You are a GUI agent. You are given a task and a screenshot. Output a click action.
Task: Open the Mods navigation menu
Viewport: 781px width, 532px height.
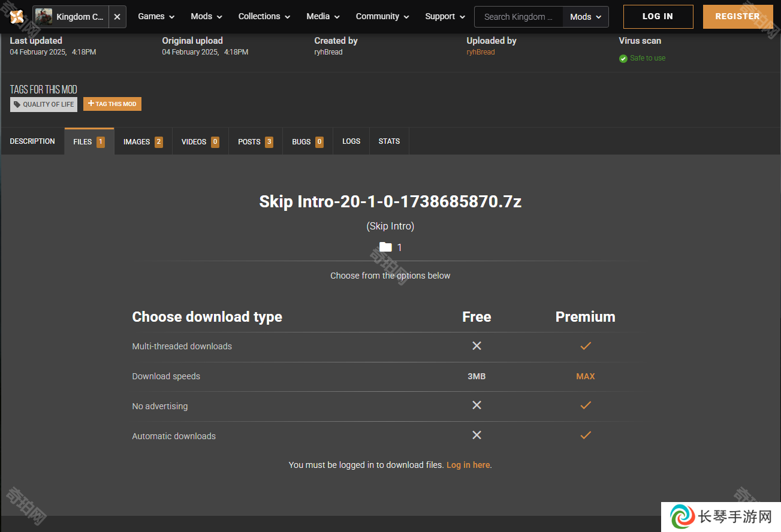207,17
